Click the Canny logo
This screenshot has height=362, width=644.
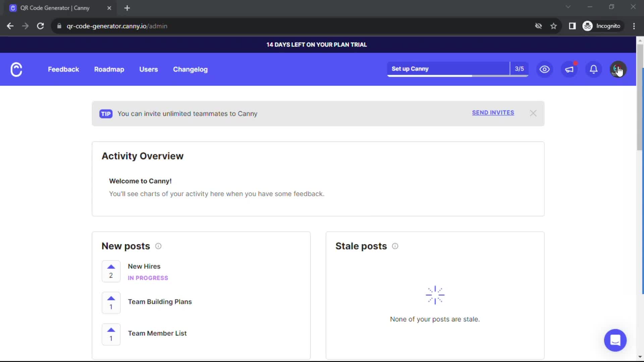pos(16,69)
